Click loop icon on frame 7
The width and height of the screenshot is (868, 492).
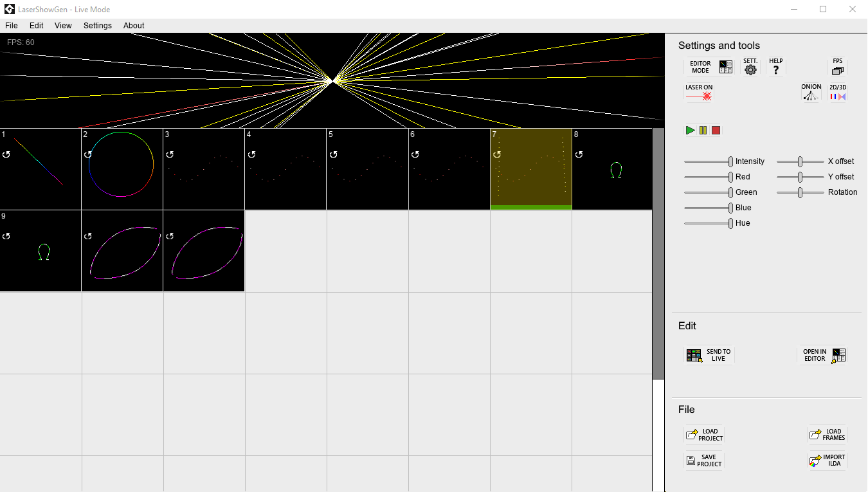pyautogui.click(x=496, y=154)
